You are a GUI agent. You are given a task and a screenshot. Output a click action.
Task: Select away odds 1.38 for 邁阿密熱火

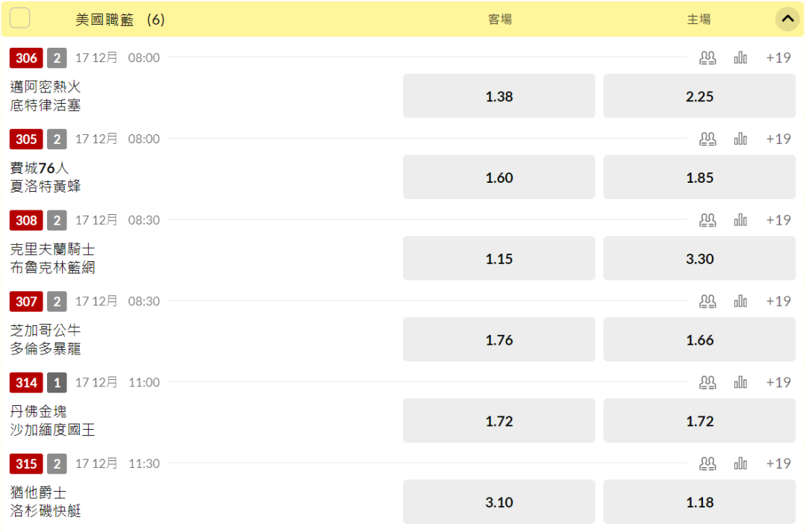pos(499,96)
